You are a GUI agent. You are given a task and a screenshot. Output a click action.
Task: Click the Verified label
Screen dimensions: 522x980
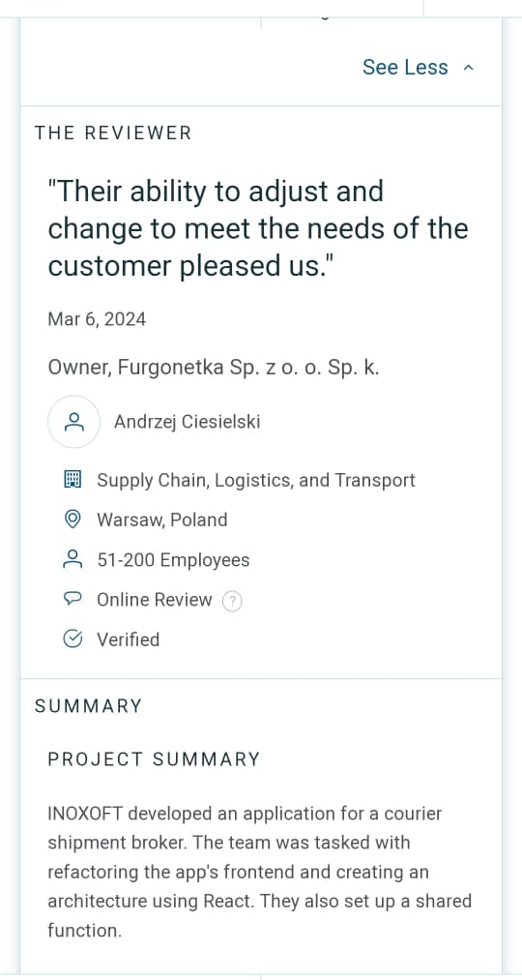click(x=128, y=640)
